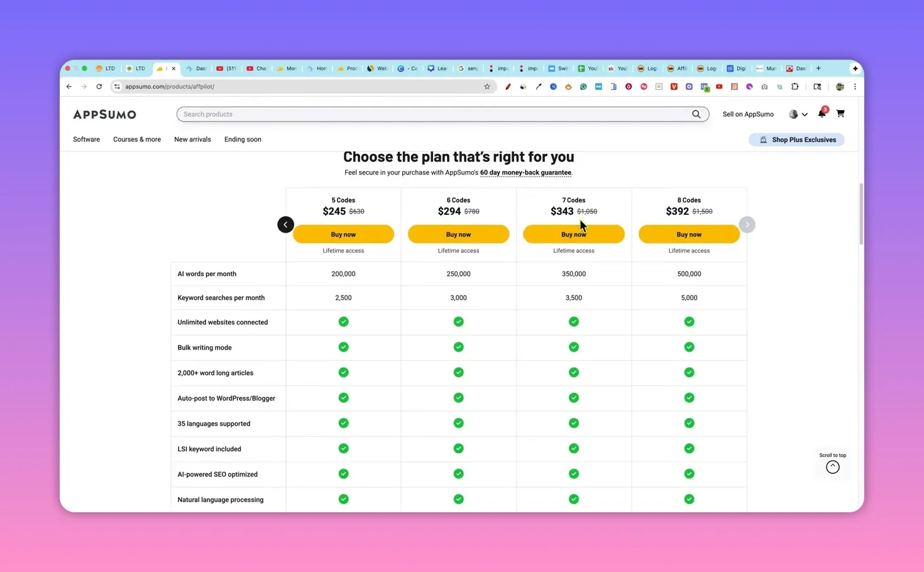This screenshot has height=572, width=924.
Task: Click the right carousel arrow for more plans
Action: pos(747,224)
